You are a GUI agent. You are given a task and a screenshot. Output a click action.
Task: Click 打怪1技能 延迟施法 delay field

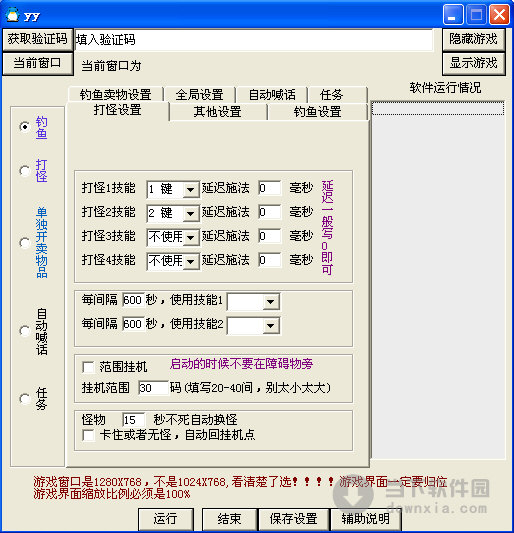269,188
